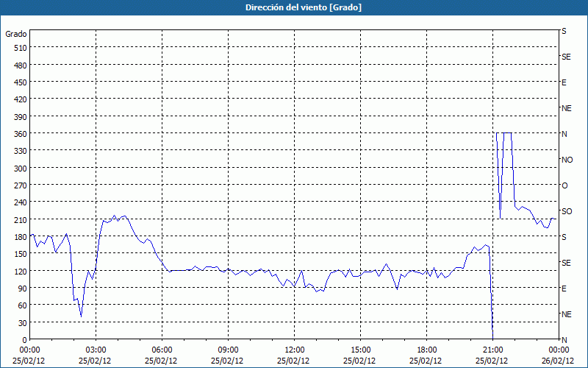
Task: Click the 'N' compass label level with 0
Action: pos(564,340)
